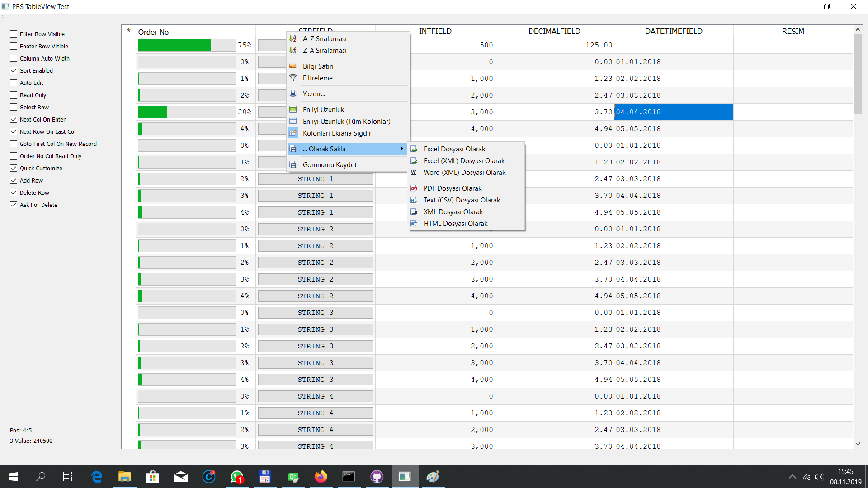Open Microsoft Edge from taskbar
This screenshot has height=488, width=868.
click(x=97, y=477)
